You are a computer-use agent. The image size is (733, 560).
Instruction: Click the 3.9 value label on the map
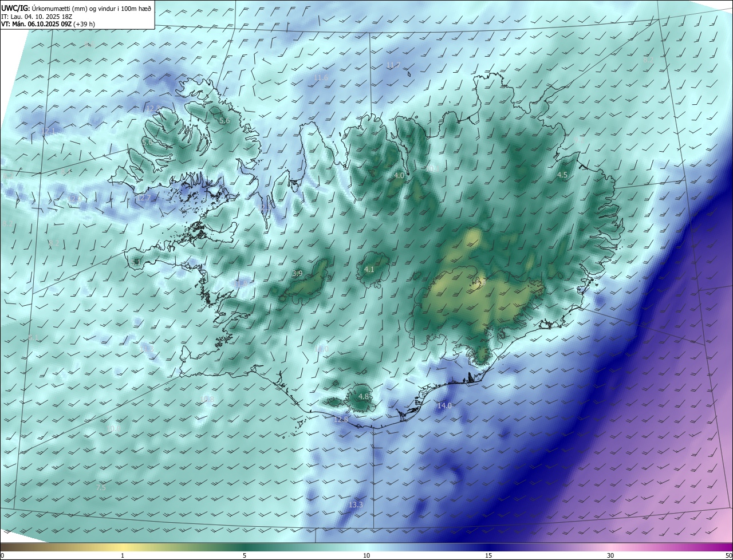(297, 274)
